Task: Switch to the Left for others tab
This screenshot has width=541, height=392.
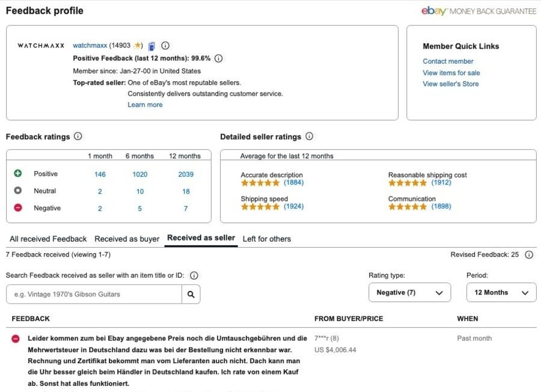Action: (267, 238)
